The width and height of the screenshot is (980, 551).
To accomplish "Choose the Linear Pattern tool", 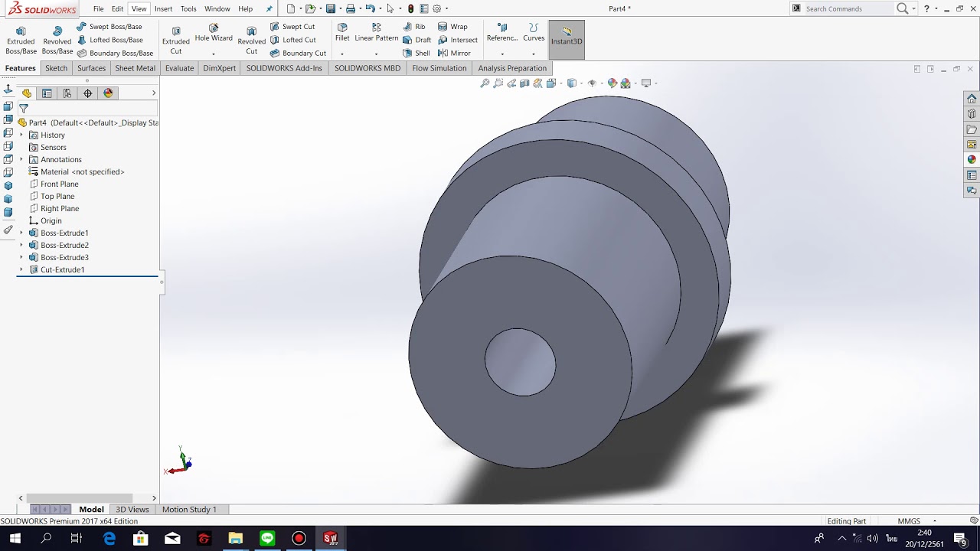I will (x=376, y=33).
